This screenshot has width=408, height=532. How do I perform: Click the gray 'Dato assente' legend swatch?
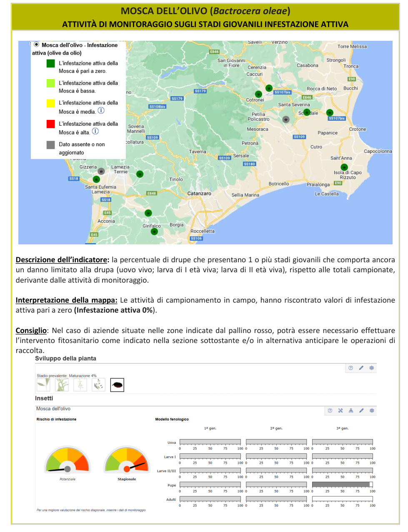tap(51, 144)
